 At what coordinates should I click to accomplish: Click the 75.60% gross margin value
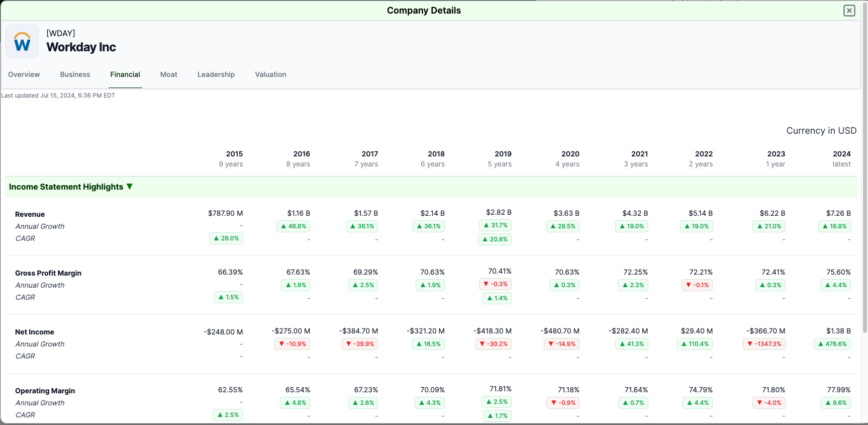838,272
